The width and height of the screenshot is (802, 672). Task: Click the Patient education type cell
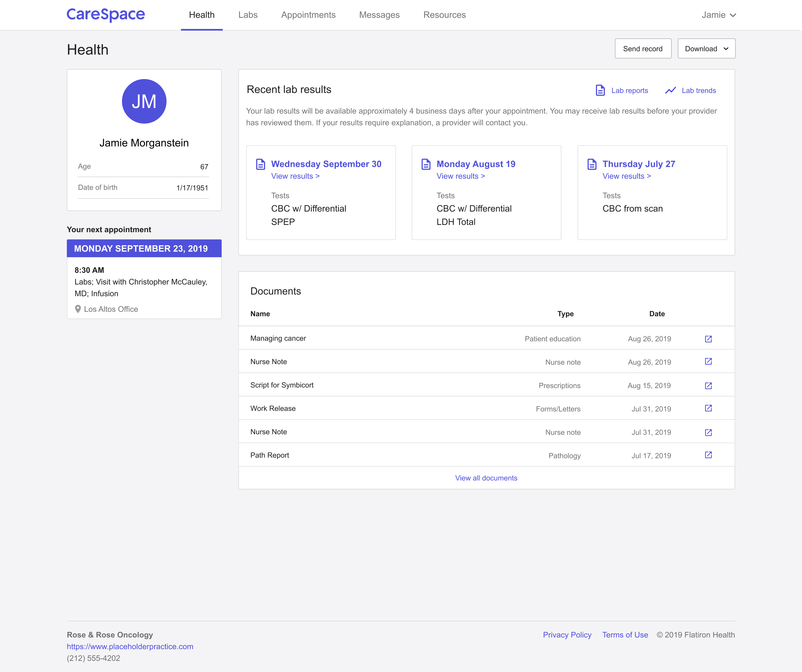552,339
